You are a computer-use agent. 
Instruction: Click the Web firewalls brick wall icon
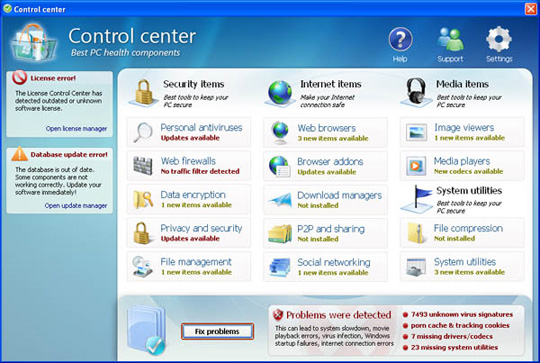click(143, 166)
